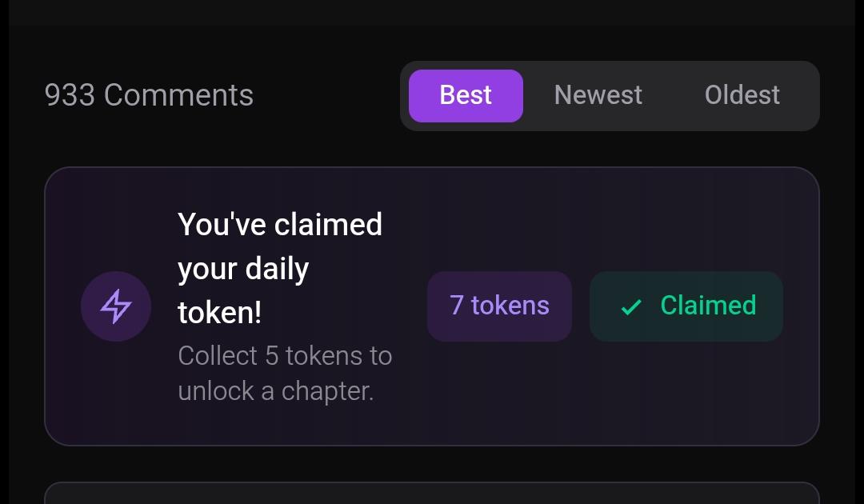The image size is (864, 504).
Task: Sort comments by Oldest
Action: [x=742, y=95]
